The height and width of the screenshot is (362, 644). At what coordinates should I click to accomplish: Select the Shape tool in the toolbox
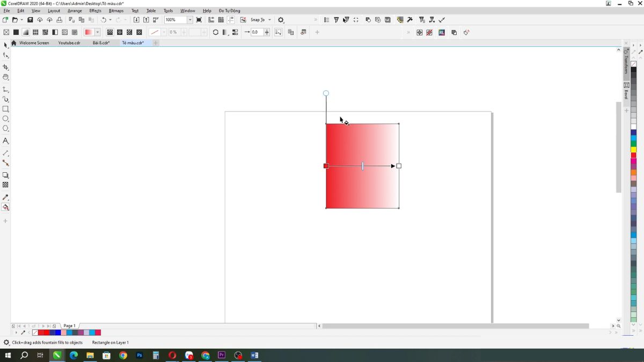click(5, 55)
